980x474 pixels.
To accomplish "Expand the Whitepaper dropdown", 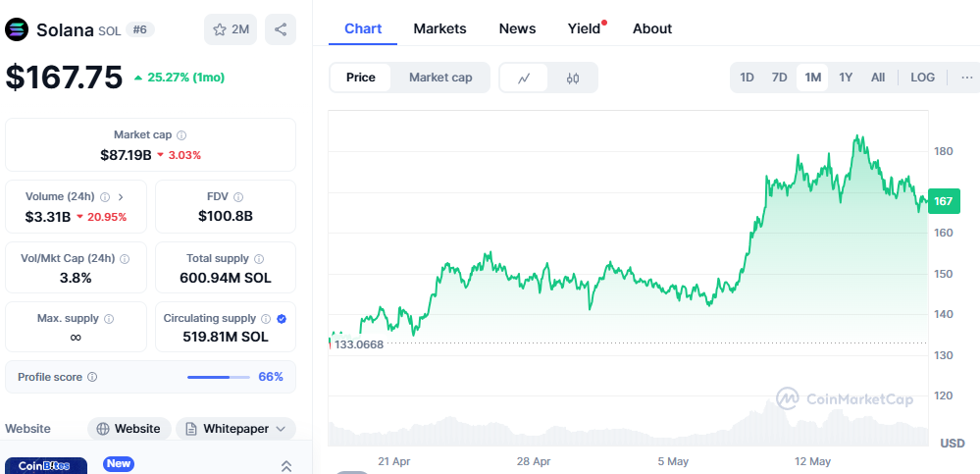I will coord(281,429).
